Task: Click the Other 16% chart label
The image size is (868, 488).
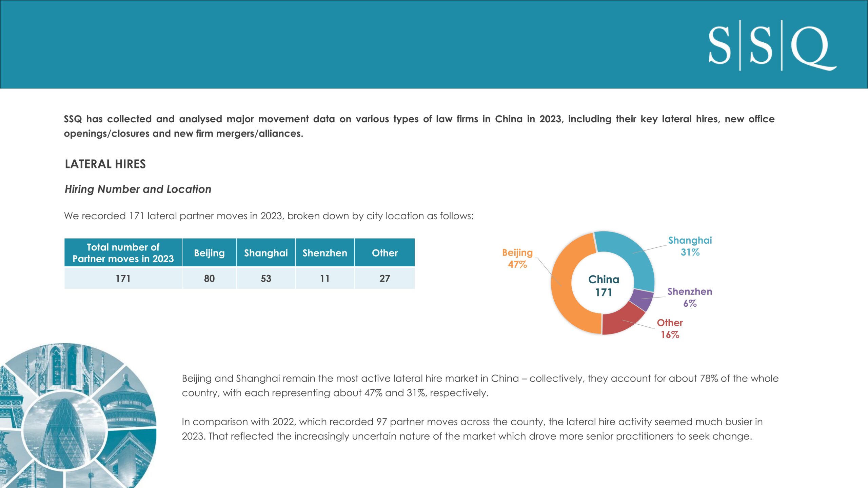Action: [x=670, y=328]
